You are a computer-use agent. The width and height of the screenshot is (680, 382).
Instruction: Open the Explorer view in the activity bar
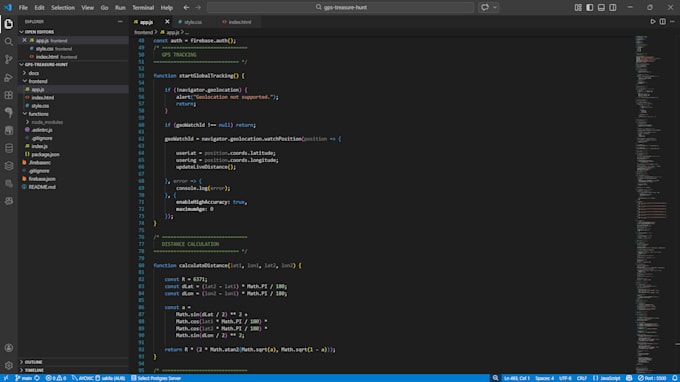click(x=9, y=24)
